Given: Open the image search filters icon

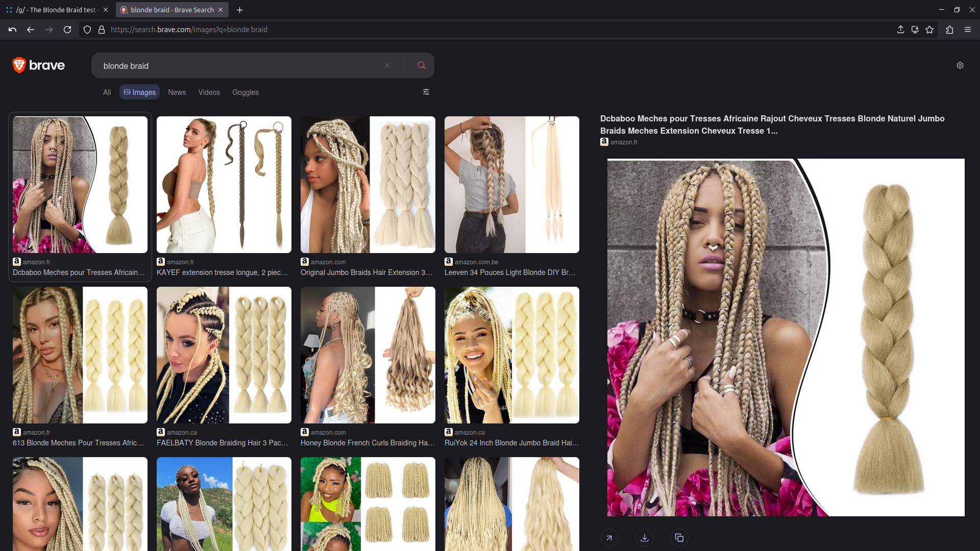Looking at the screenshot, I should coord(426,92).
